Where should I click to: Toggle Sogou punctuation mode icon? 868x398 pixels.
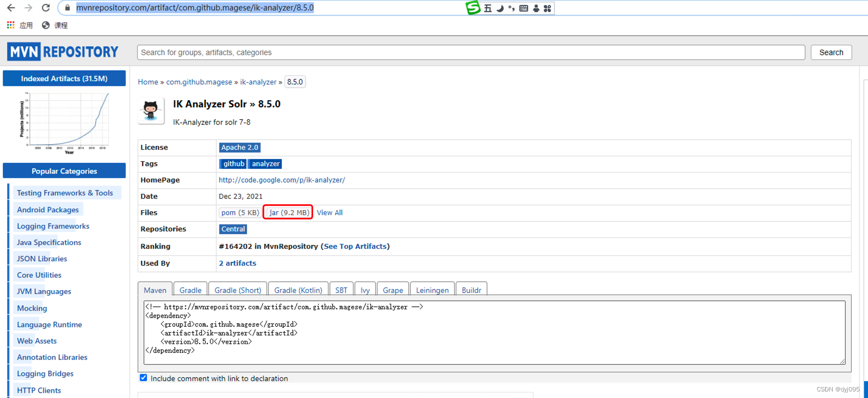(x=511, y=8)
